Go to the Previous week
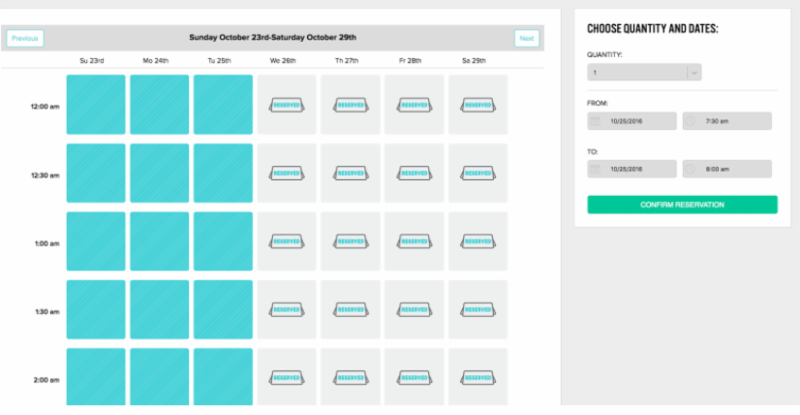 (25, 38)
